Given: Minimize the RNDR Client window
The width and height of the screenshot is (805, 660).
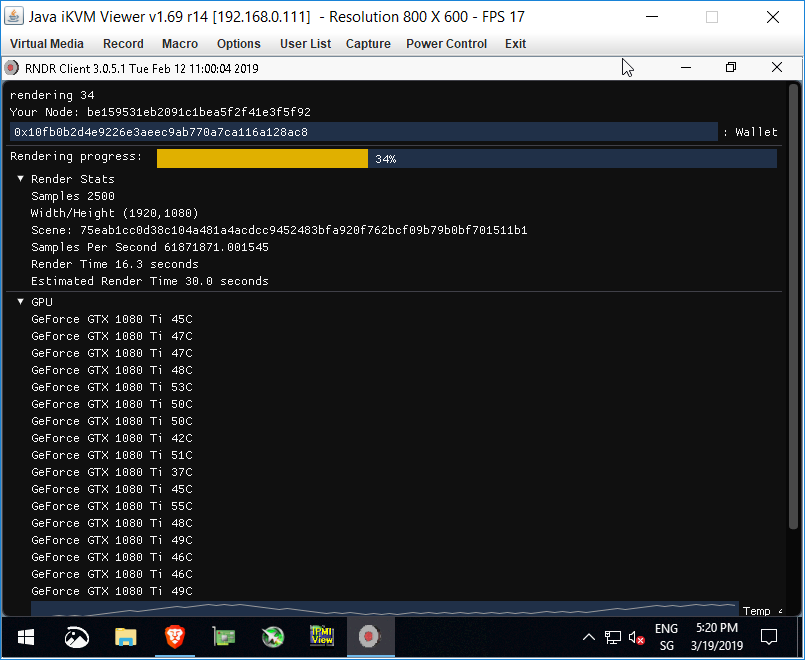Looking at the screenshot, I should click(x=686, y=68).
